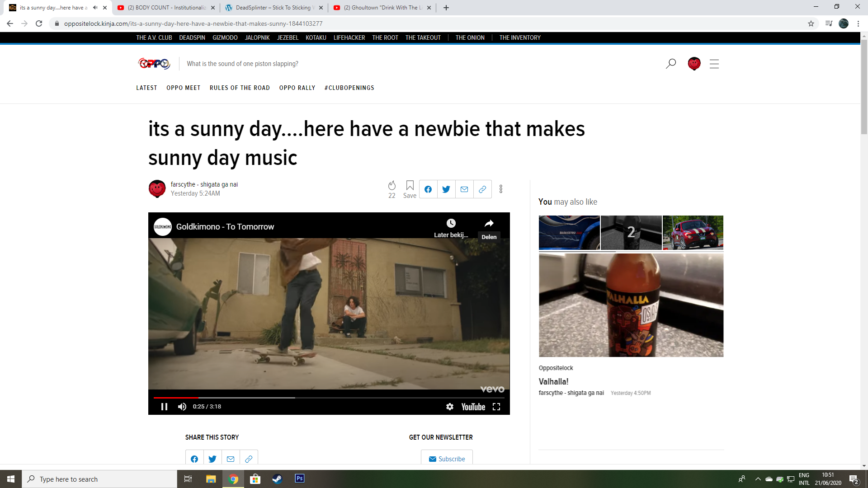Go to THE A.V. CLUB site
This screenshot has width=868, height=488.
(x=154, y=38)
